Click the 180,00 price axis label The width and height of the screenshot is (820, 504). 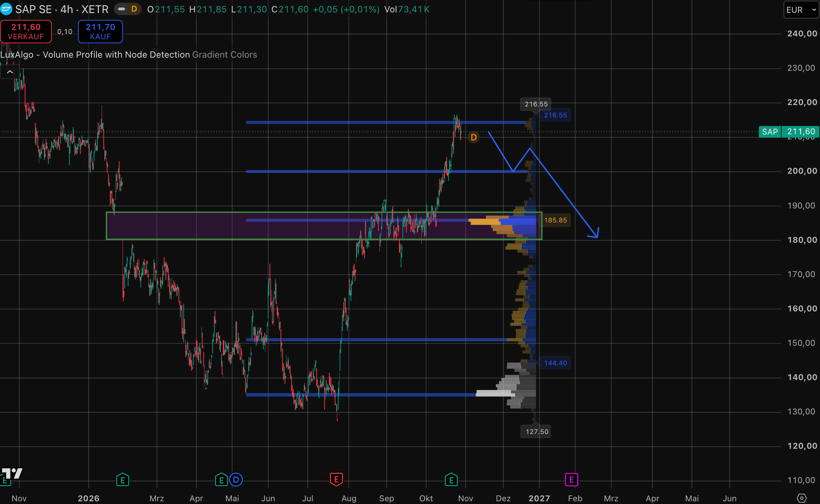[802, 240]
